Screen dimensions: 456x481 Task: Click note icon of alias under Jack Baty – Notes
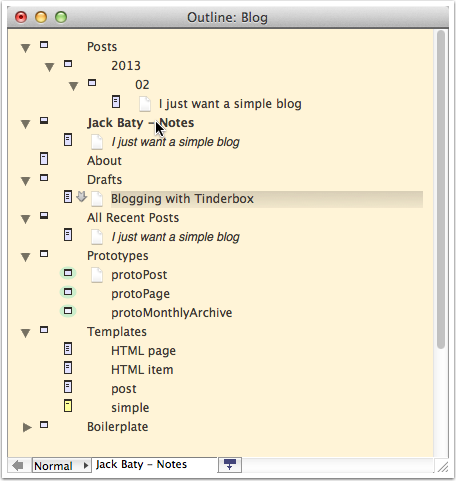[x=68, y=140]
